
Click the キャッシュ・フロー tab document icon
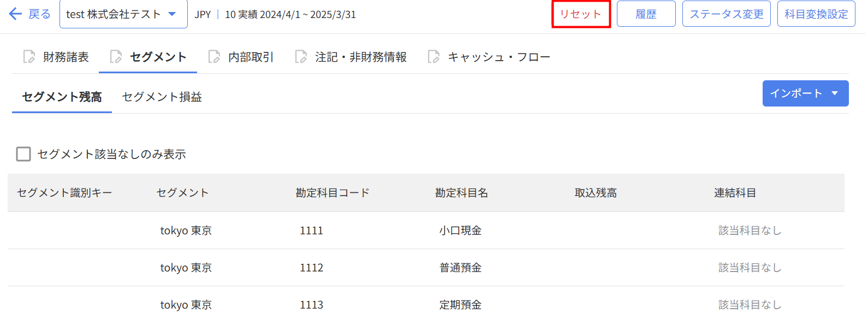point(433,57)
